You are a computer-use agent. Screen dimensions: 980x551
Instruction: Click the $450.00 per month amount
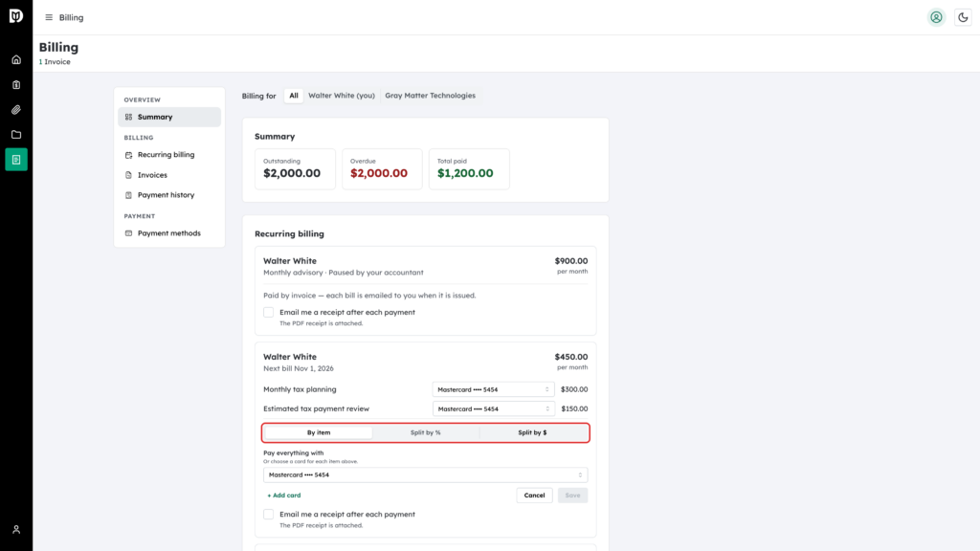(571, 362)
